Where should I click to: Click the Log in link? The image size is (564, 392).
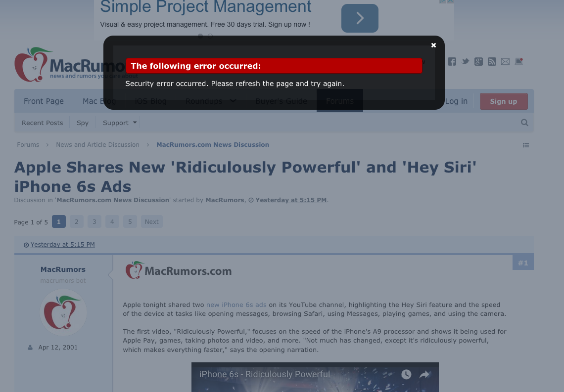(x=456, y=101)
